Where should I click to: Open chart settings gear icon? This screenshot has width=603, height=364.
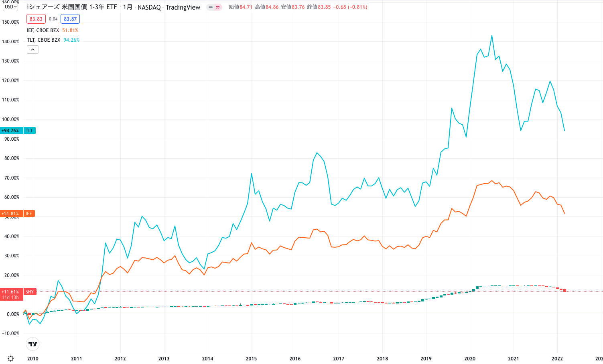(11, 358)
